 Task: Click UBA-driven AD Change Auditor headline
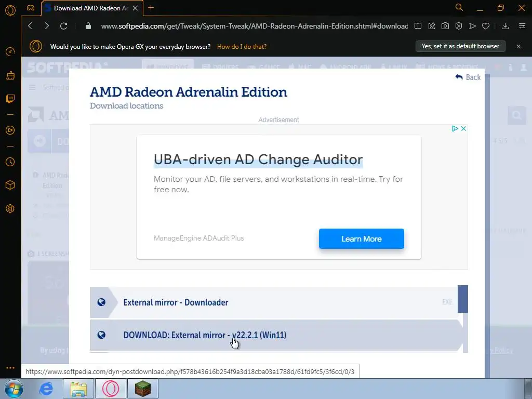click(258, 159)
